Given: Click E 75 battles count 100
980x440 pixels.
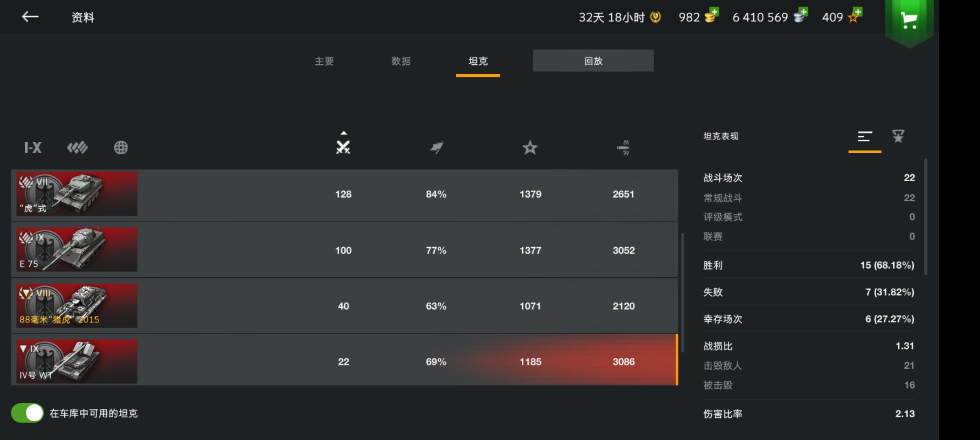Looking at the screenshot, I should pos(343,250).
